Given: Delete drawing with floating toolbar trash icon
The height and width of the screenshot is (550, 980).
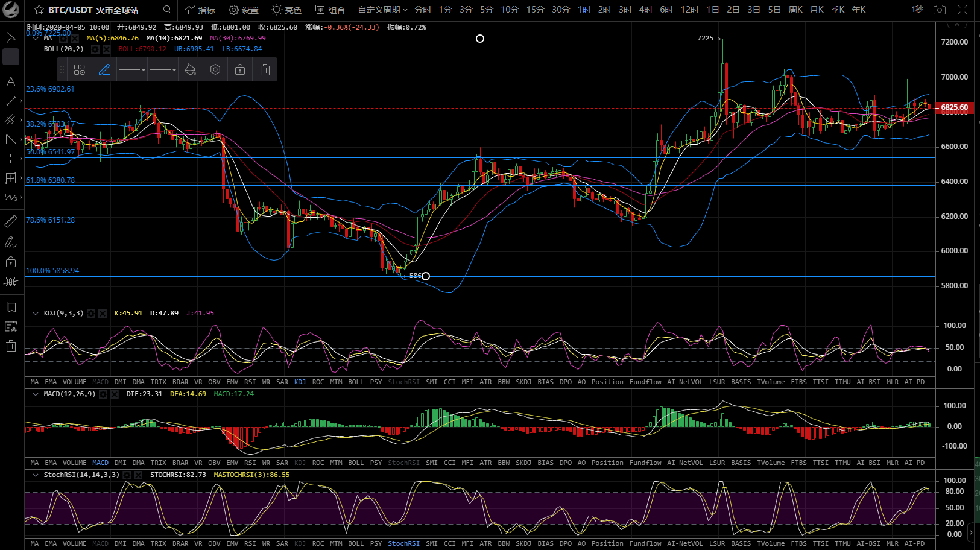Looking at the screenshot, I should [x=265, y=70].
